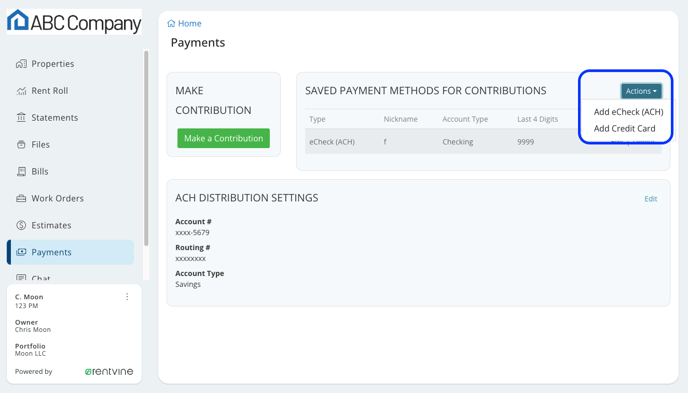Click the Estimates dollar icon

point(21,225)
